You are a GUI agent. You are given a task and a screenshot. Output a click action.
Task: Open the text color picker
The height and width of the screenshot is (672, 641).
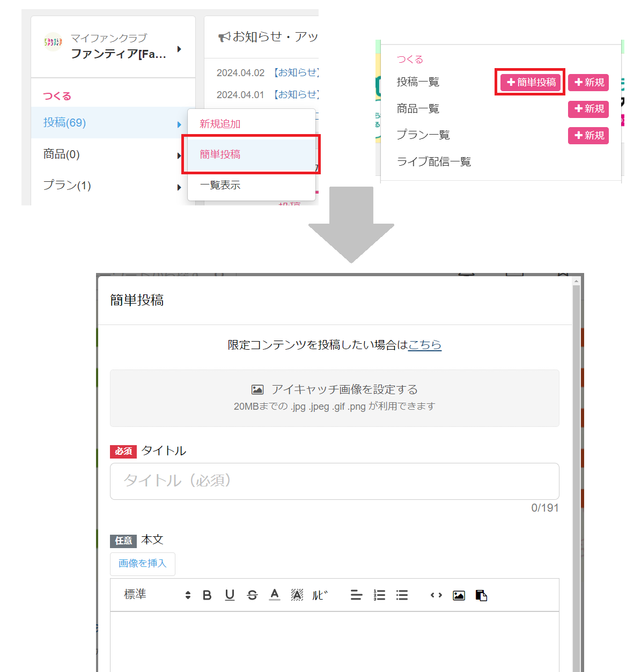pyautogui.click(x=275, y=595)
